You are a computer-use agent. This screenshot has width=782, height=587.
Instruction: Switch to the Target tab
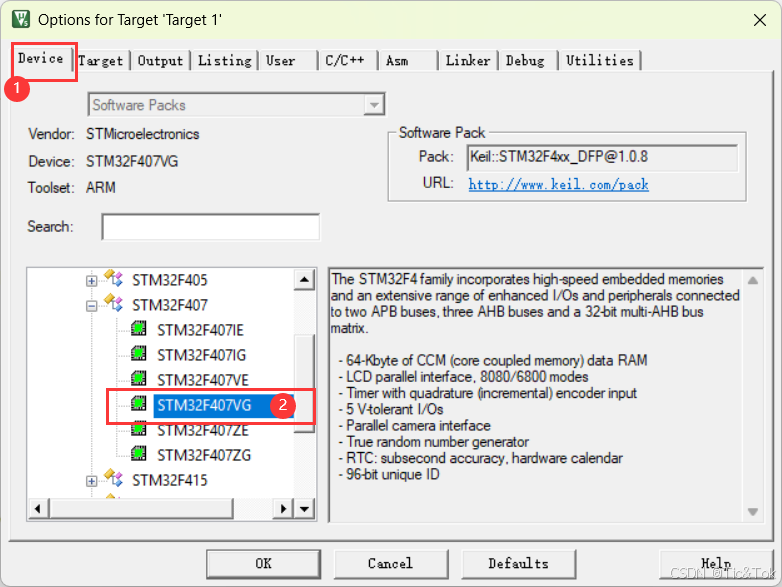[x=101, y=61]
